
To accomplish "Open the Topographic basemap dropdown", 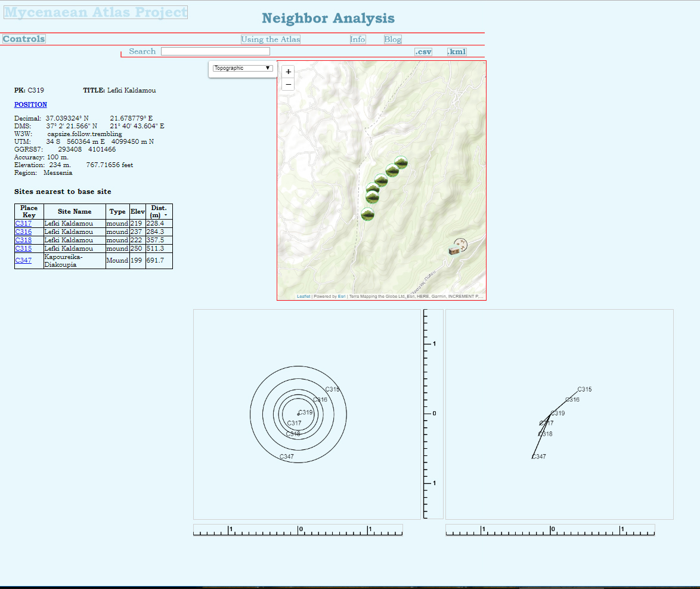I will [243, 68].
